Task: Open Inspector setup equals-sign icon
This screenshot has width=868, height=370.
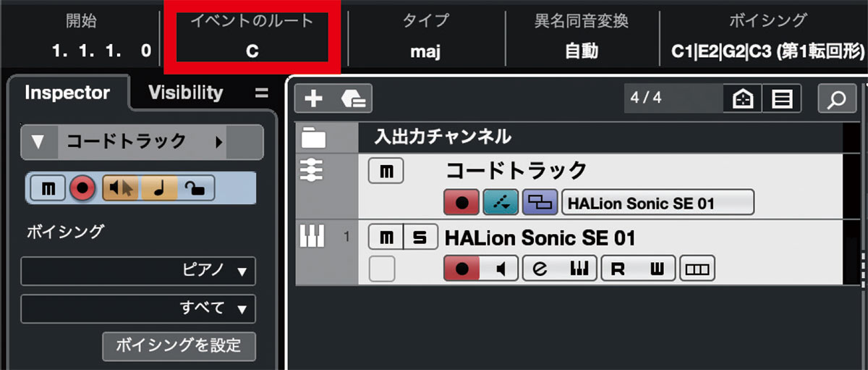Action: [x=261, y=93]
